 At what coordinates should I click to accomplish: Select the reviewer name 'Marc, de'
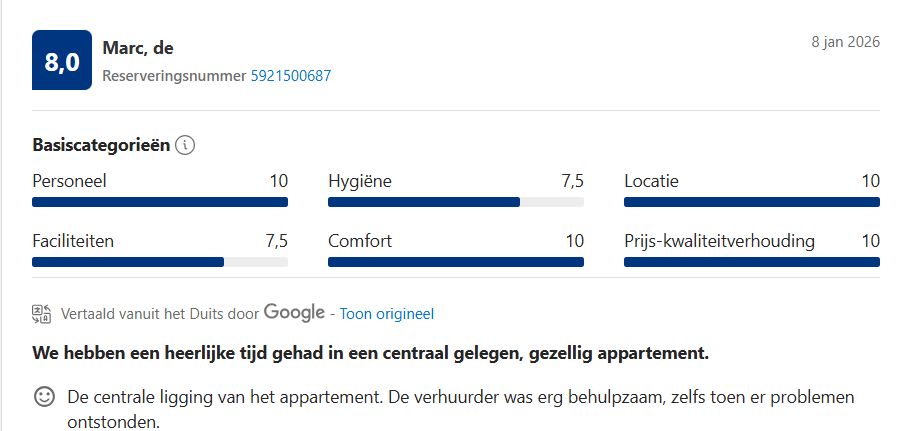pos(139,48)
